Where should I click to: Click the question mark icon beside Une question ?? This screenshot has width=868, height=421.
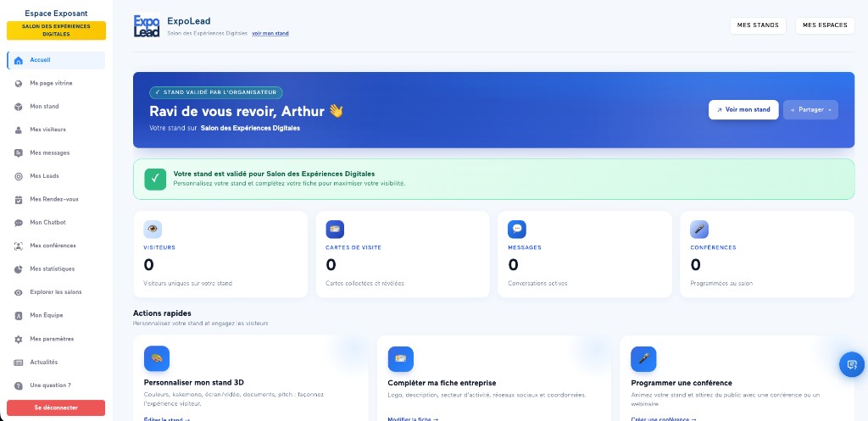coord(19,385)
